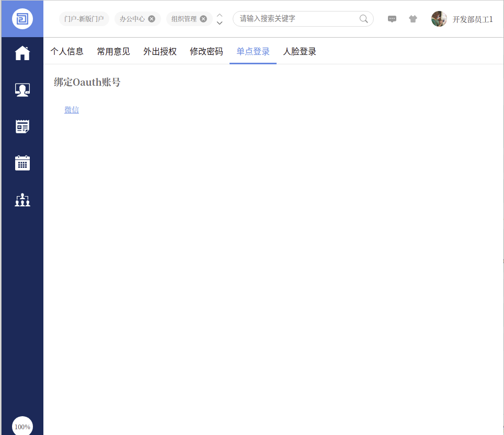This screenshot has width=504, height=435.
Task: Click the 100% zoom circle button
Action: pos(22,426)
